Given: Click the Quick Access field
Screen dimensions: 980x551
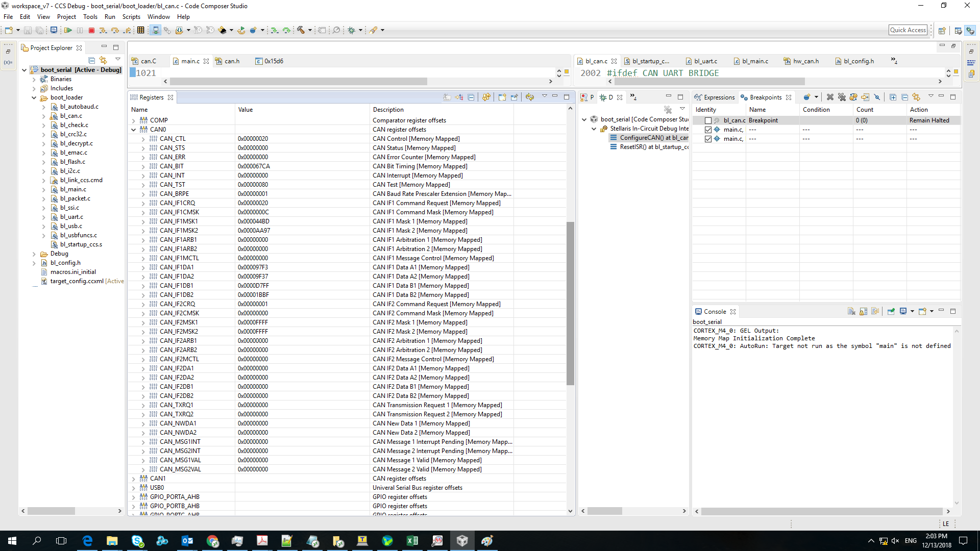Looking at the screenshot, I should (x=908, y=30).
